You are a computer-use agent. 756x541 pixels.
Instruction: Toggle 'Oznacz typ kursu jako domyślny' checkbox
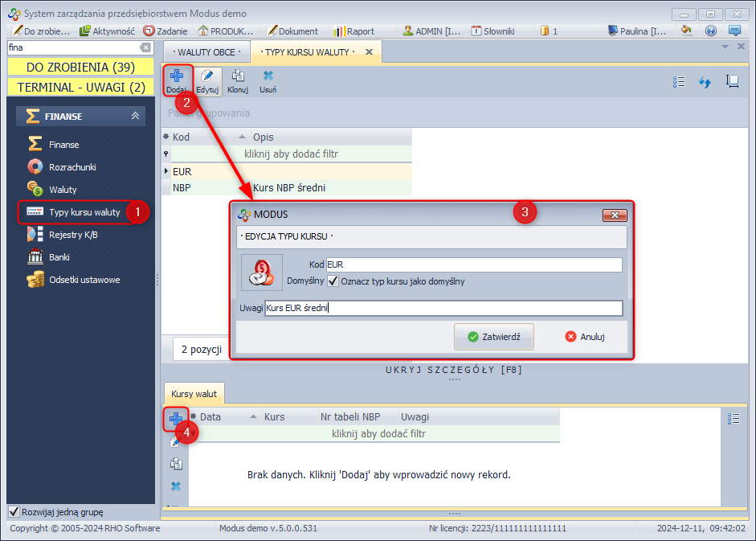click(333, 281)
